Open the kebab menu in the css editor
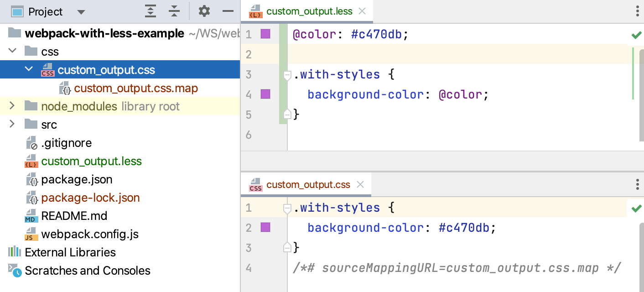This screenshot has height=292, width=644. click(637, 184)
